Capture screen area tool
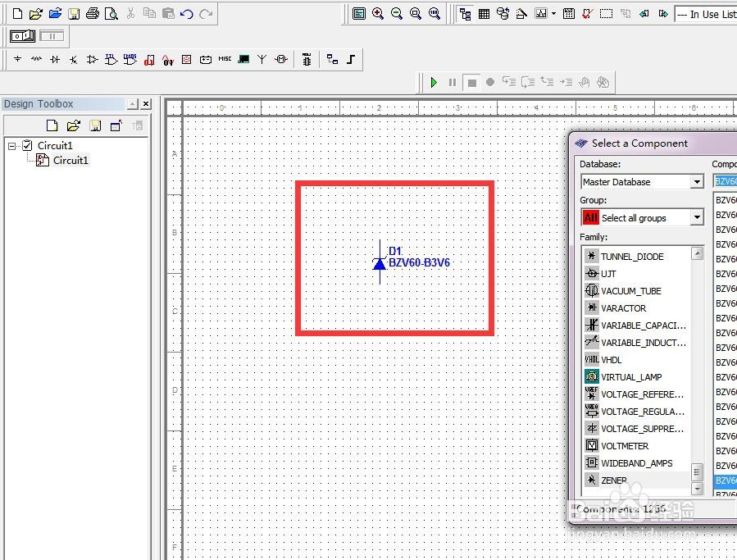 607,14
